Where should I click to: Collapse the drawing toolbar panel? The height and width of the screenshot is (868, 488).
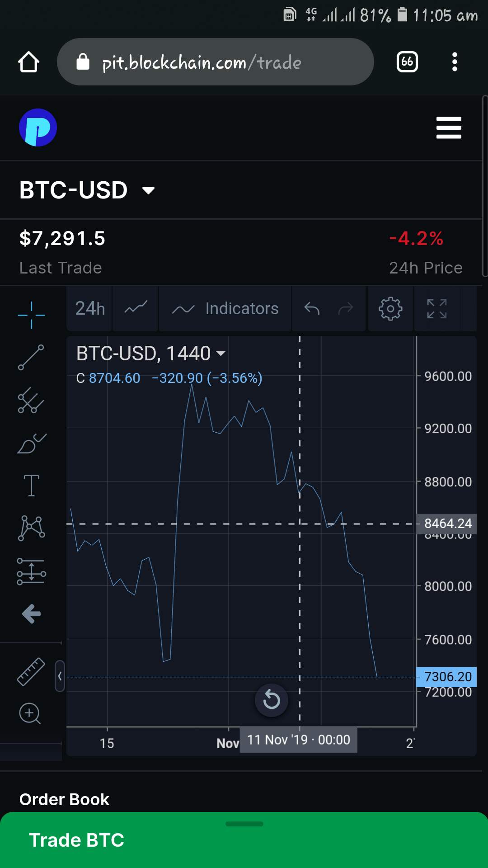click(60, 676)
